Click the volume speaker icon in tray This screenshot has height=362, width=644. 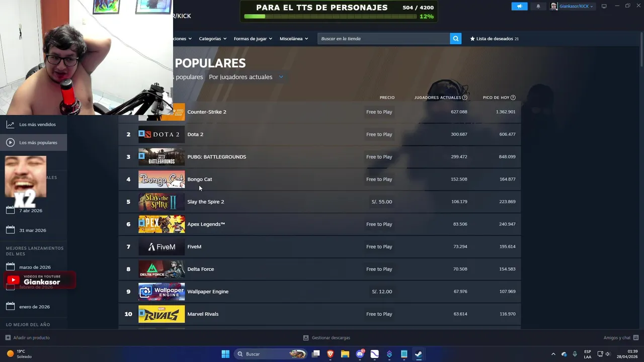tap(608, 354)
